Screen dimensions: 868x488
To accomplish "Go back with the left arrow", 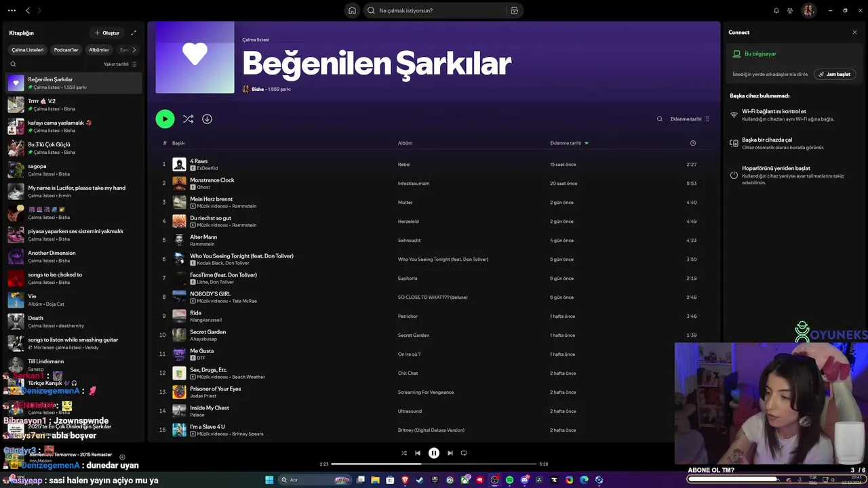I will click(28, 10).
